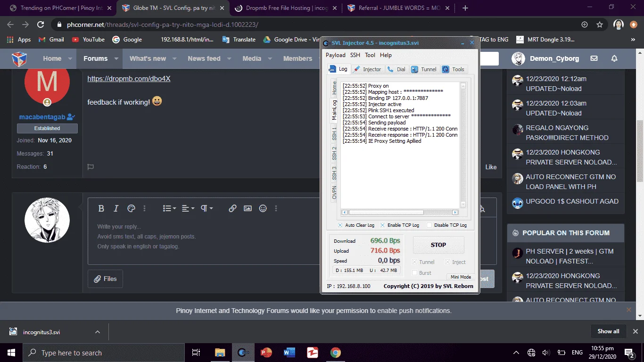Screen dimensions: 644x362
Task: Switch to the Tools tab in SVL Injector
Action: coord(454,69)
